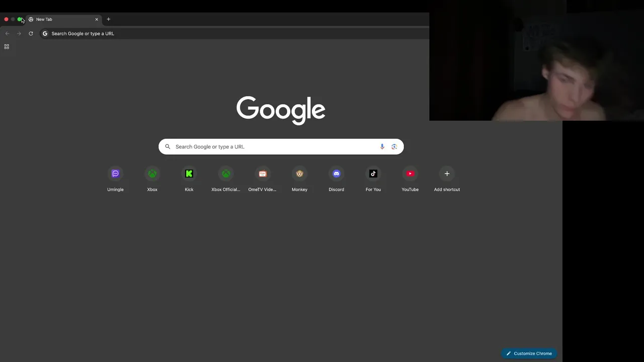Viewport: 644px width, 362px height.
Task: Open the Umingle shortcut
Action: tap(115, 179)
